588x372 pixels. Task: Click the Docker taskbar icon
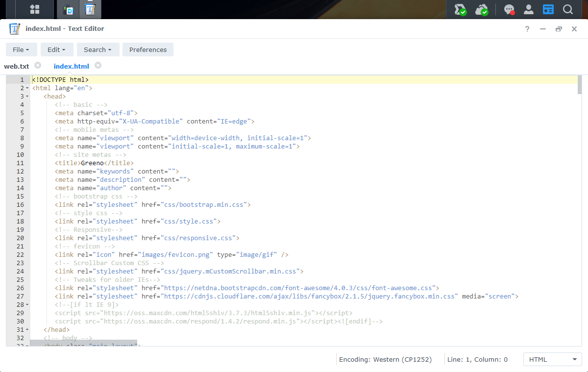tap(68, 9)
